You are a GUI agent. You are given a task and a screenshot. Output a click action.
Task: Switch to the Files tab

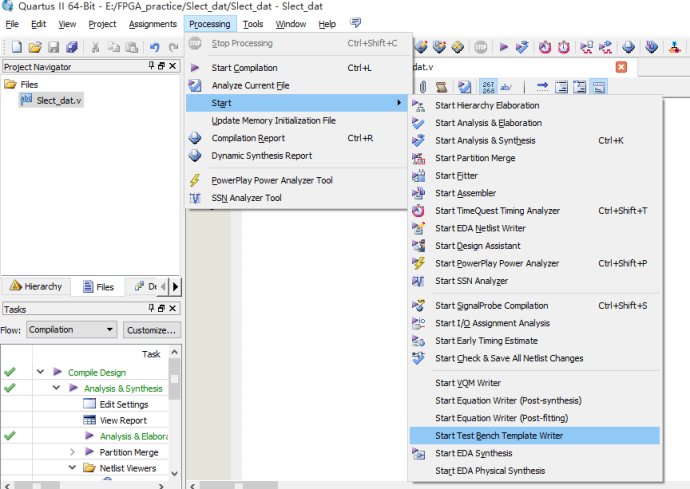[x=98, y=287]
